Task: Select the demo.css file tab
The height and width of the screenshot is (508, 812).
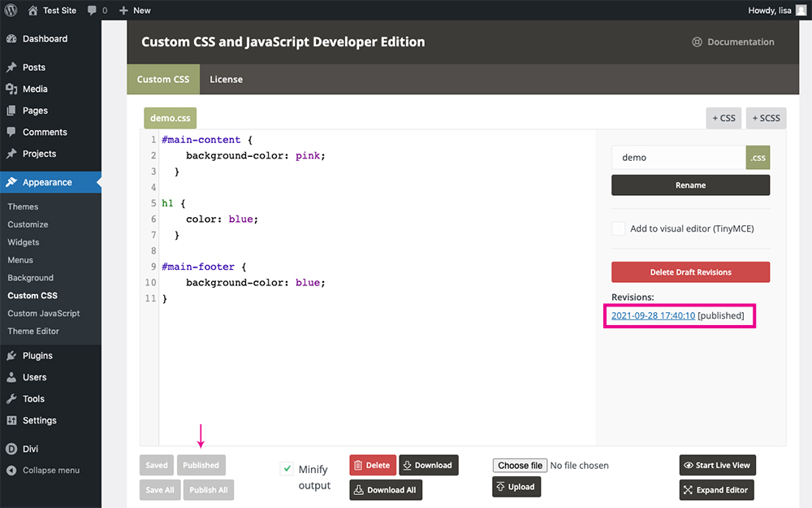Action: click(x=171, y=118)
